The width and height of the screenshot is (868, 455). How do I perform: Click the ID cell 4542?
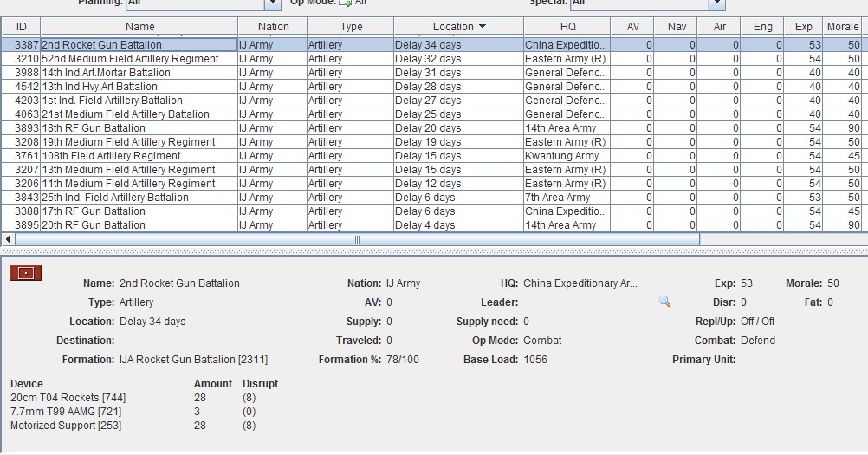pyautogui.click(x=21, y=87)
